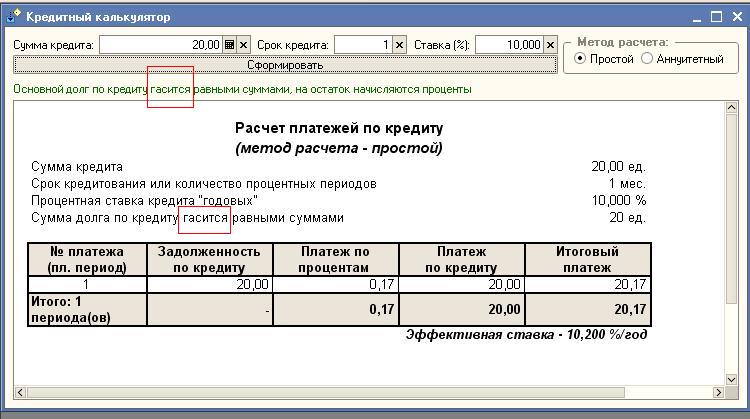Click the heading Расчет платежей по кредиту
This screenshot has height=419, width=750.
tap(339, 128)
